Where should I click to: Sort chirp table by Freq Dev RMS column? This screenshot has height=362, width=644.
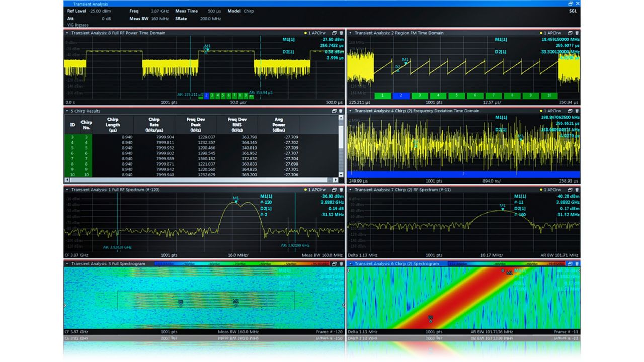(236, 125)
